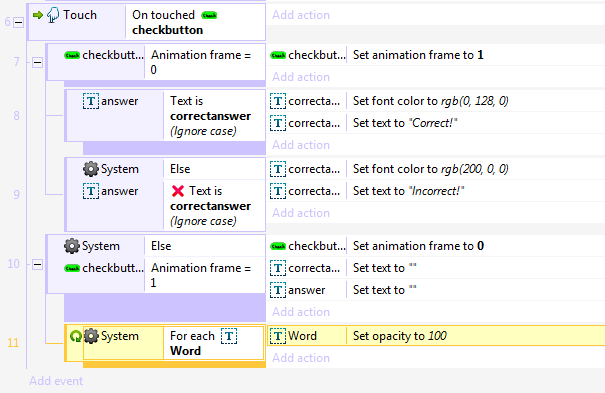The width and height of the screenshot is (605, 393).
Task: Select the answer text object icon in event 8
Action: point(91,101)
